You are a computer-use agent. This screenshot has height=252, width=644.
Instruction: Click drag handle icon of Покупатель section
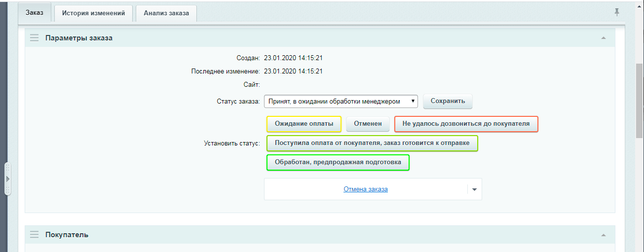(x=34, y=235)
